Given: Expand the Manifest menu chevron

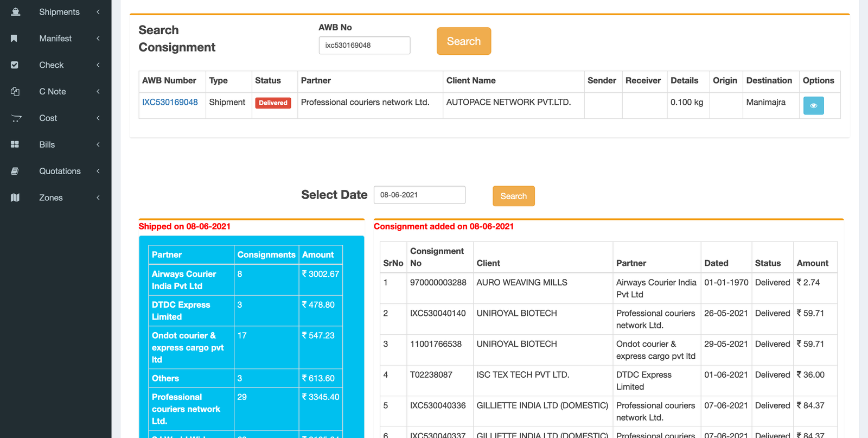Looking at the screenshot, I should tap(98, 39).
